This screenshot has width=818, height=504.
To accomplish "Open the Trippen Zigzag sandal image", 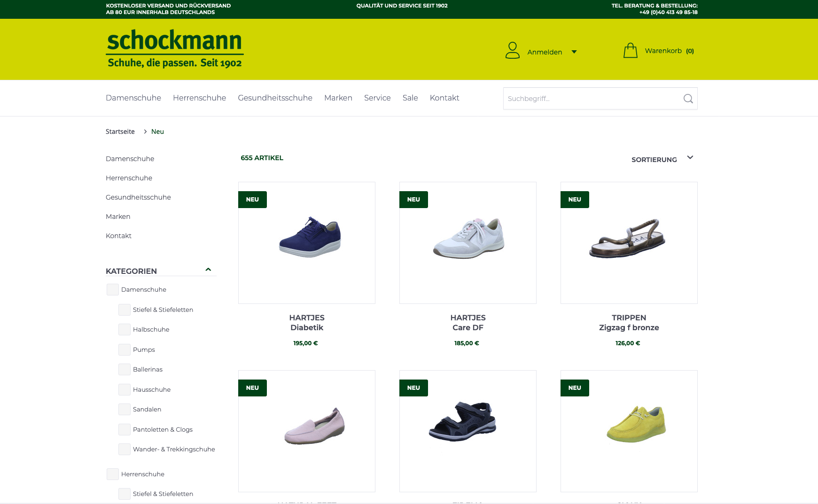I will 629,243.
